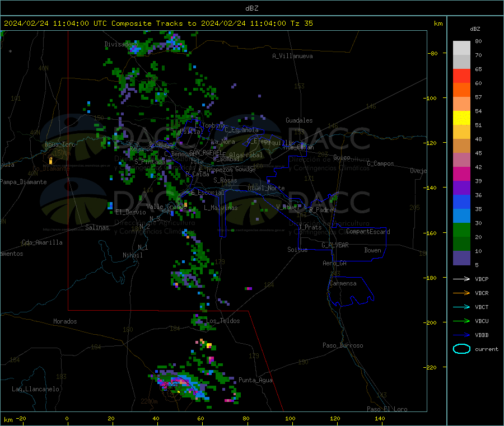Click the 'Pampa_Diamante' map label
Image resolution: width=504 pixels, height=426 pixels.
coord(24,182)
